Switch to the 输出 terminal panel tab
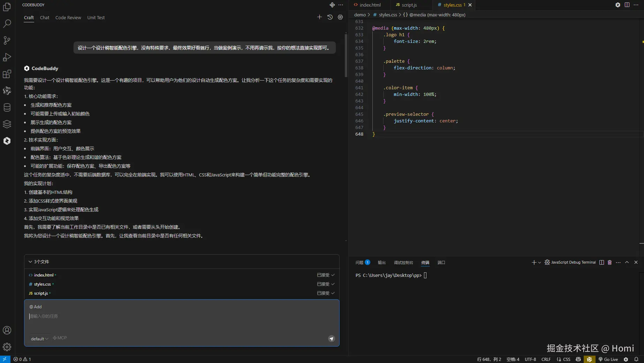The image size is (644, 363). (381, 263)
